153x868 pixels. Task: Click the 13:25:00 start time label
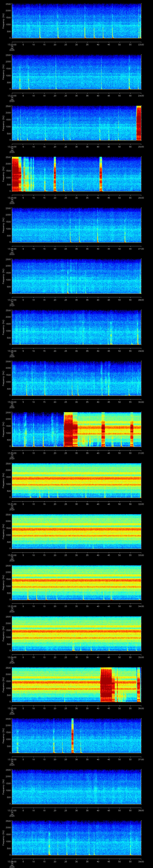pyautogui.click(x=12, y=197)
